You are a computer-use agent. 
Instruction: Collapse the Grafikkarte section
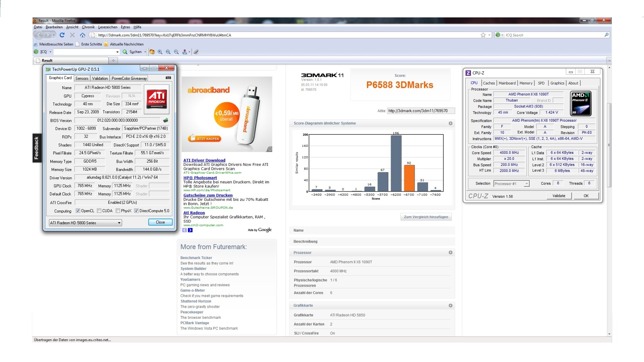450,305
